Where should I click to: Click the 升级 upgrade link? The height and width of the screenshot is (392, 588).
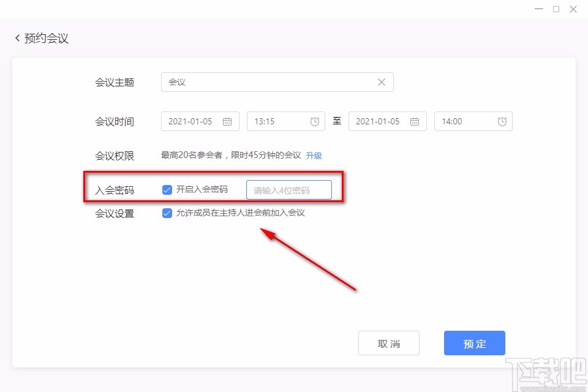coord(314,156)
